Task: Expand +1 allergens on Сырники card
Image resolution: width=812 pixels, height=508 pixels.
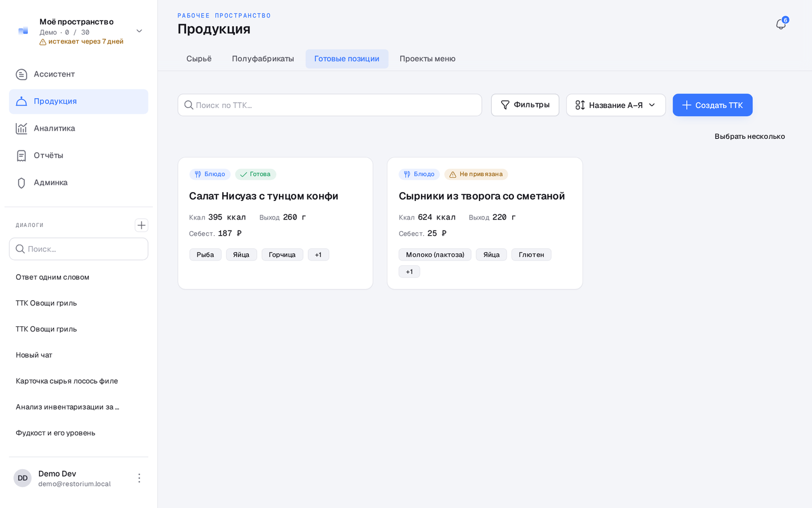Action: (x=409, y=272)
